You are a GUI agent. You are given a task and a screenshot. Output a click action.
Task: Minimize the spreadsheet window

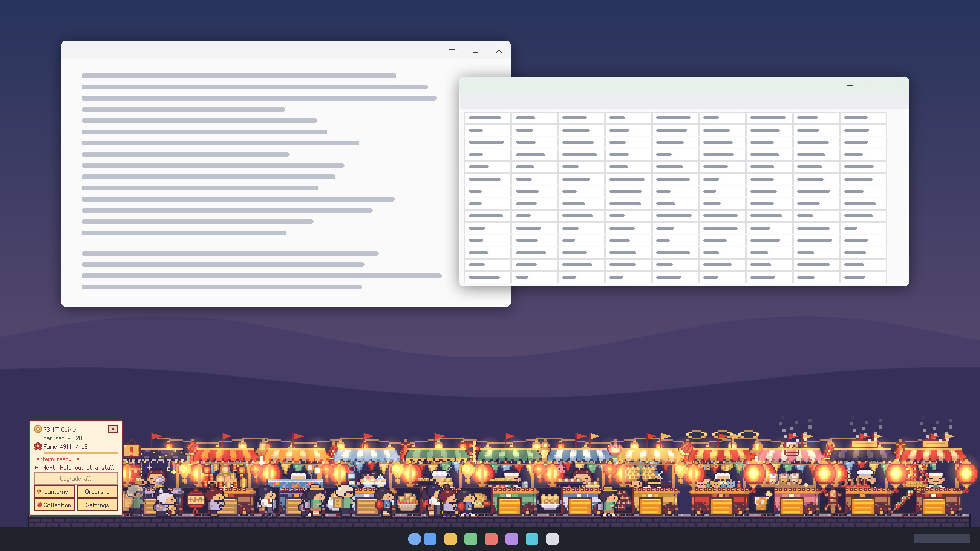tap(850, 85)
